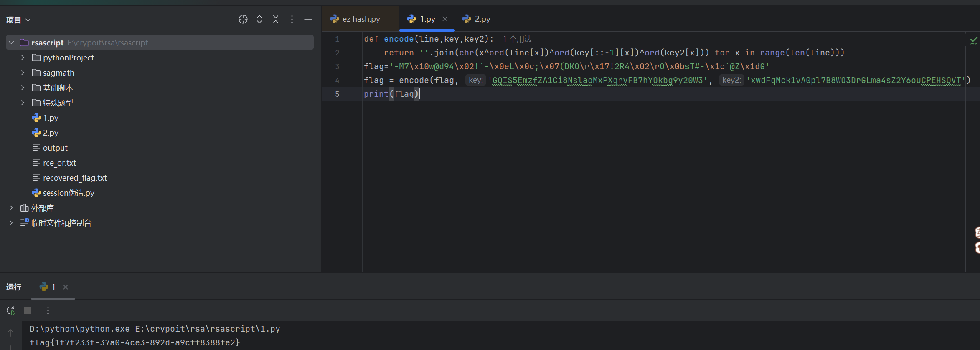
Task: Click the flag= string on line 3
Action: [566, 66]
